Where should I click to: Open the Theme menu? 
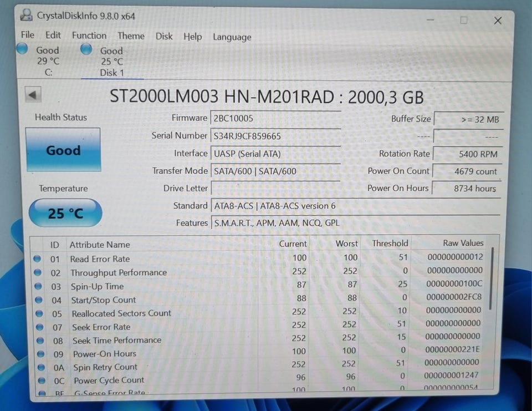(131, 36)
